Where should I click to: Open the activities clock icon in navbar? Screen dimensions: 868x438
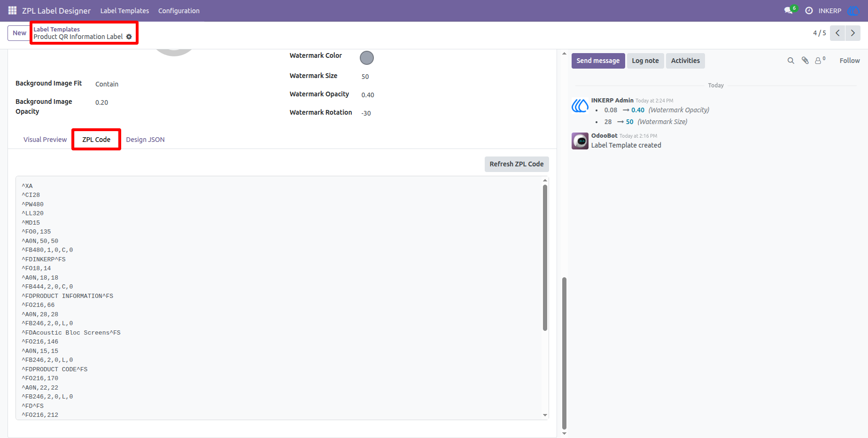click(x=809, y=10)
